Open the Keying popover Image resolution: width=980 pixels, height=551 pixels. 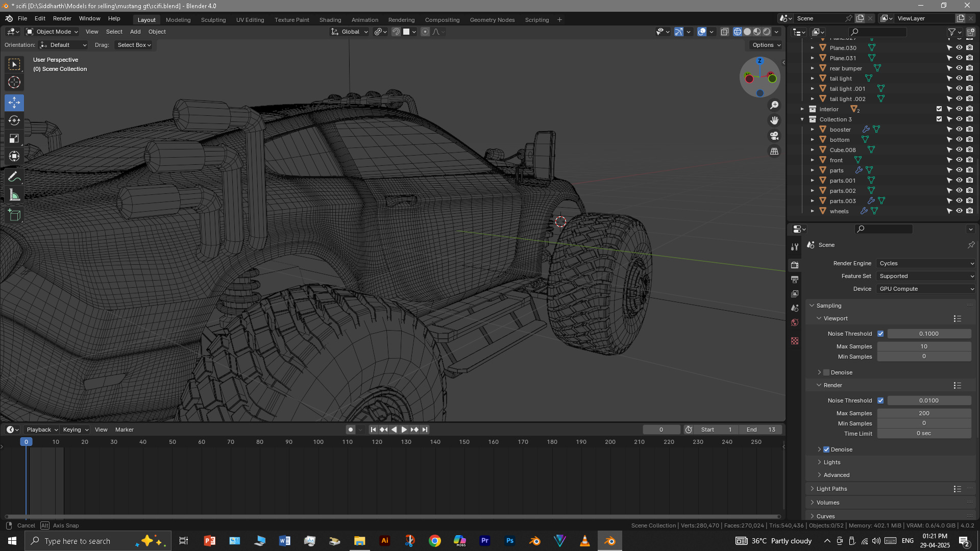click(76, 430)
